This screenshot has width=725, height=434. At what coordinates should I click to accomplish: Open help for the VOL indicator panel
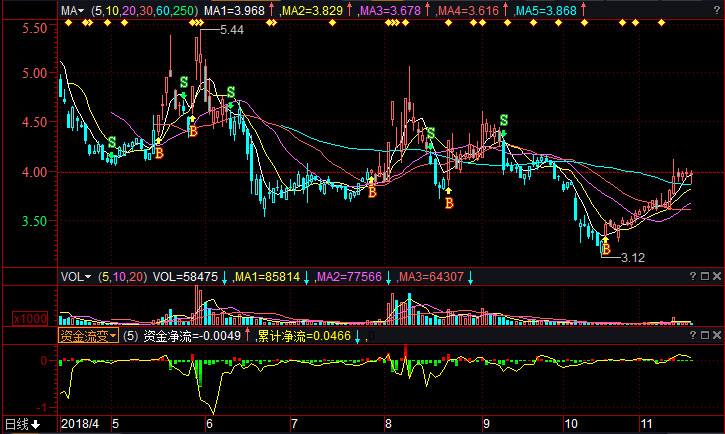[x=692, y=276]
